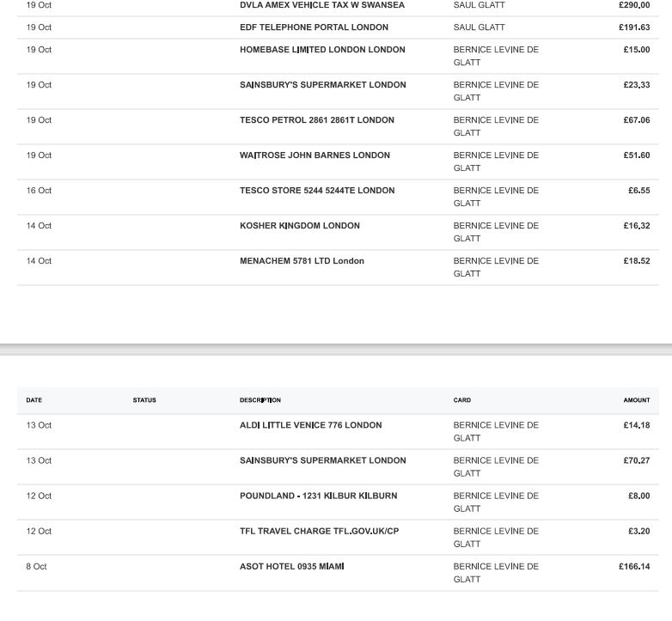672x621 pixels.
Task: Select the MENACHEM 5781 LTD London description
Action: (302, 261)
